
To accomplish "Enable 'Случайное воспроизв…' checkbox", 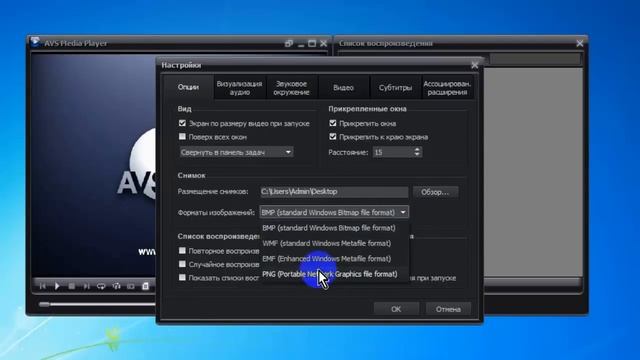I will [182, 264].
